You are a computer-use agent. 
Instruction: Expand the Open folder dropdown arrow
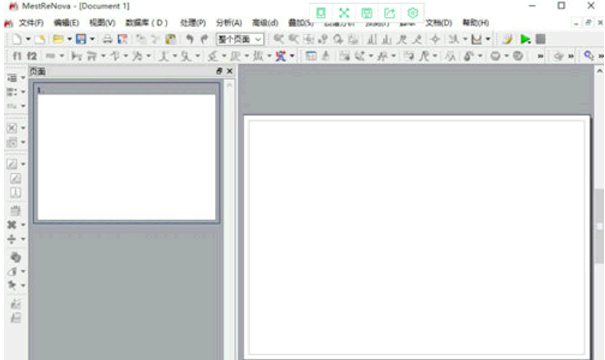[69, 39]
